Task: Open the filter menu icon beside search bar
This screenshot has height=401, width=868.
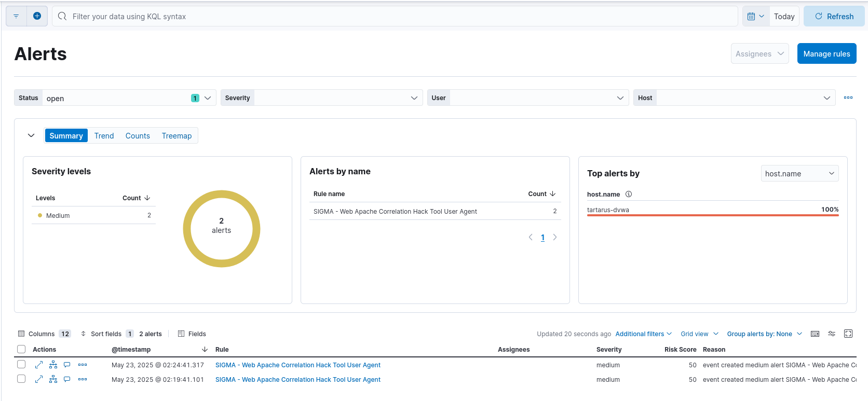Action: tap(16, 16)
